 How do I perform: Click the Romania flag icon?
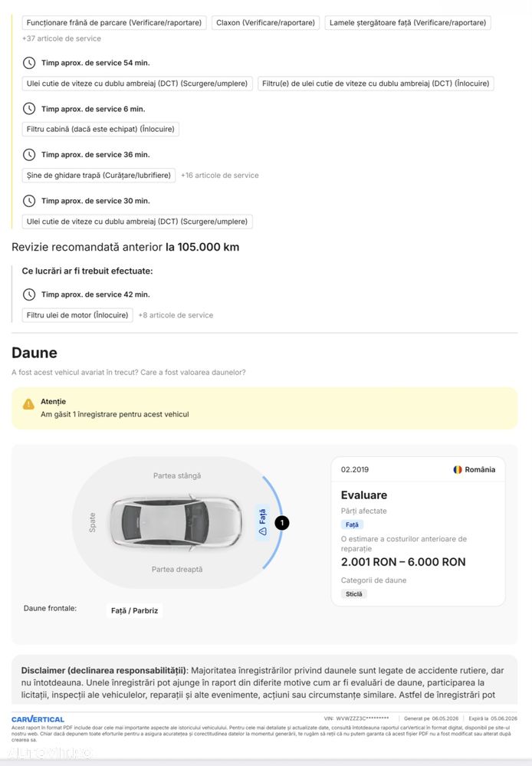tap(458, 469)
